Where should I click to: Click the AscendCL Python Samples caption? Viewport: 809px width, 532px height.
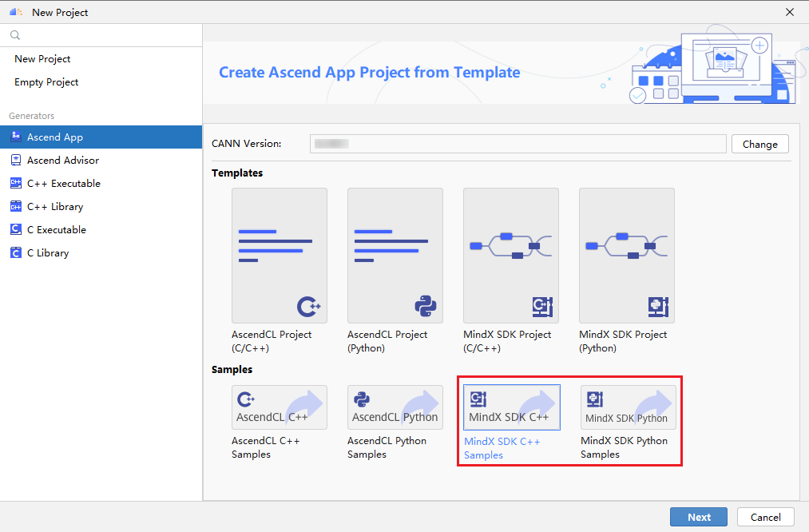tap(387, 447)
